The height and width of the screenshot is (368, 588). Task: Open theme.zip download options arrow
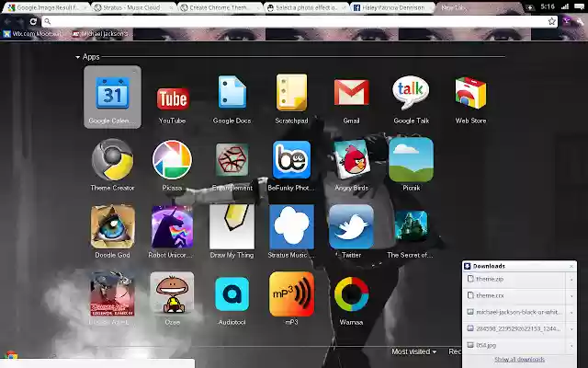tap(571, 280)
